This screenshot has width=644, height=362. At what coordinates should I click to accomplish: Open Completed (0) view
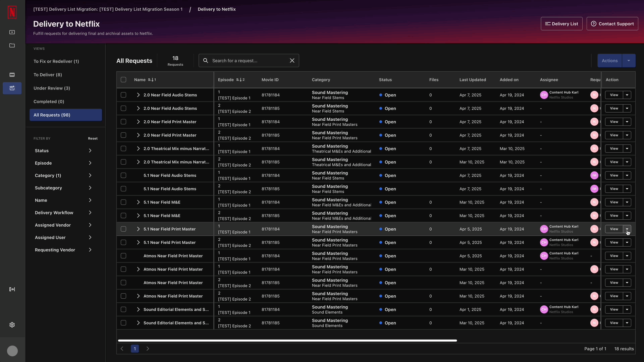pos(66,102)
